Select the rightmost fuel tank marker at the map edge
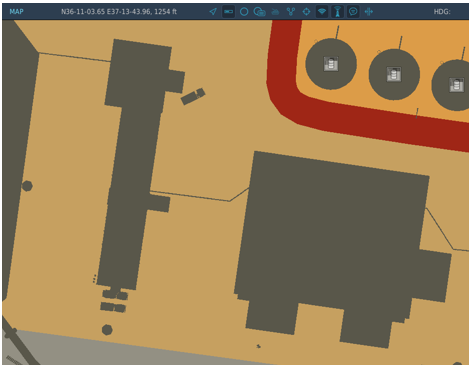469x365 pixels. click(456, 85)
